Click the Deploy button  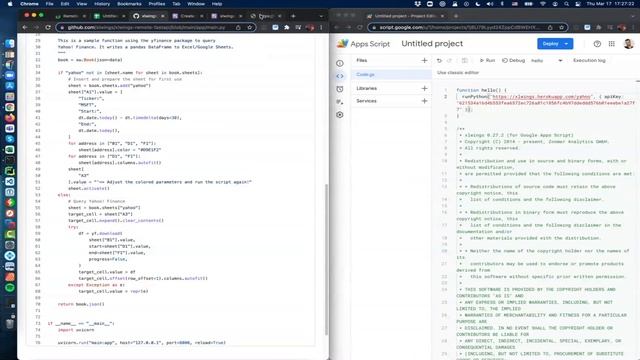coord(550,44)
